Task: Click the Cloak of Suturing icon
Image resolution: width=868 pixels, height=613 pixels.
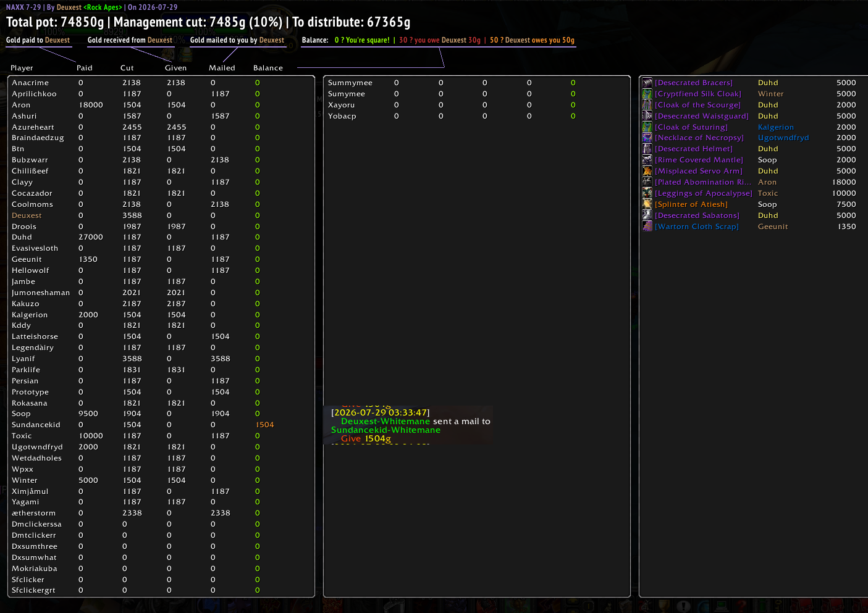Action: [x=647, y=127]
